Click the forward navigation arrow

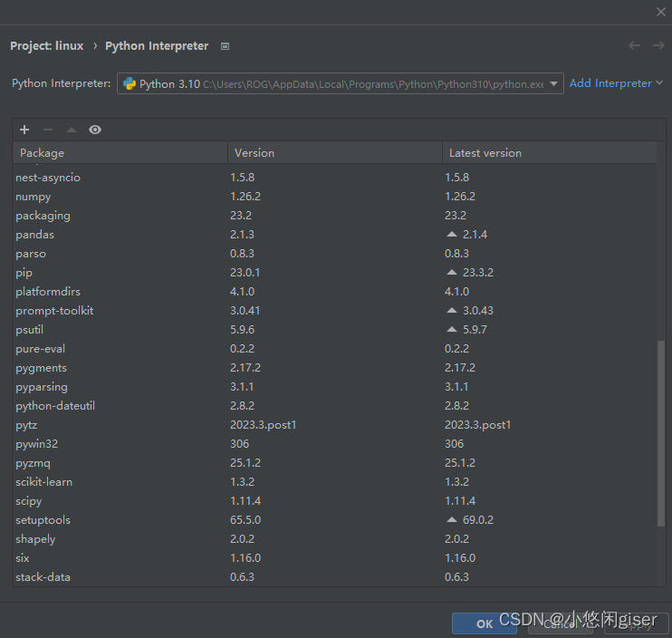point(658,45)
